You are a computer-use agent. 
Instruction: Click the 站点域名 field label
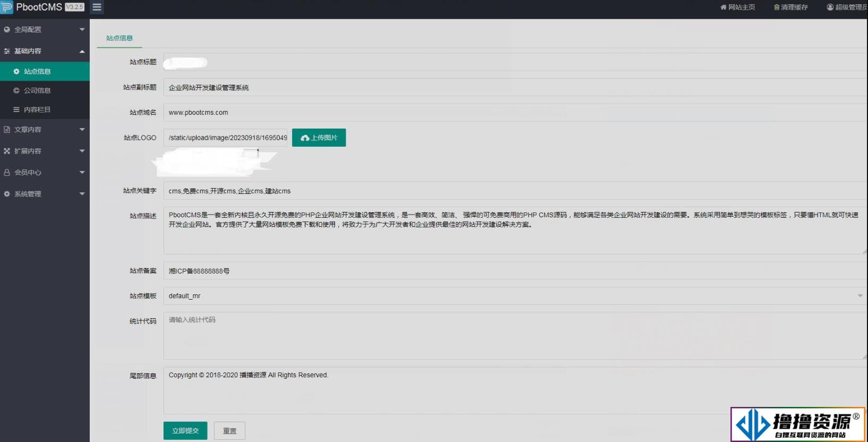[x=143, y=113]
